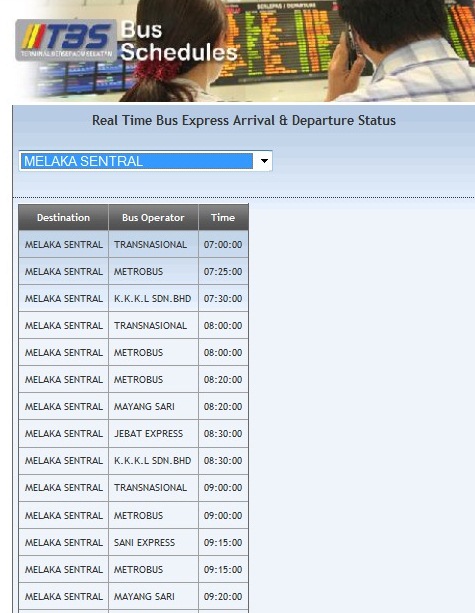Click the Bus Operator column header
This screenshot has width=475, height=613.
click(153, 217)
